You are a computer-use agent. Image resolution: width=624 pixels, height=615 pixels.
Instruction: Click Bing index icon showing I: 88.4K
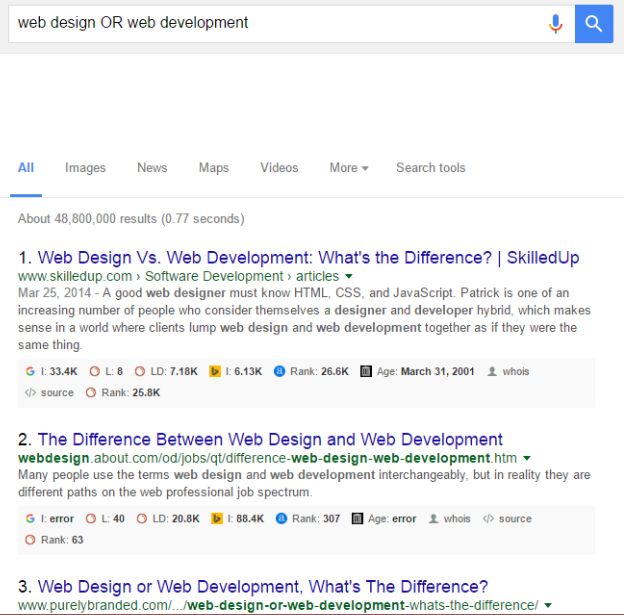click(x=217, y=519)
